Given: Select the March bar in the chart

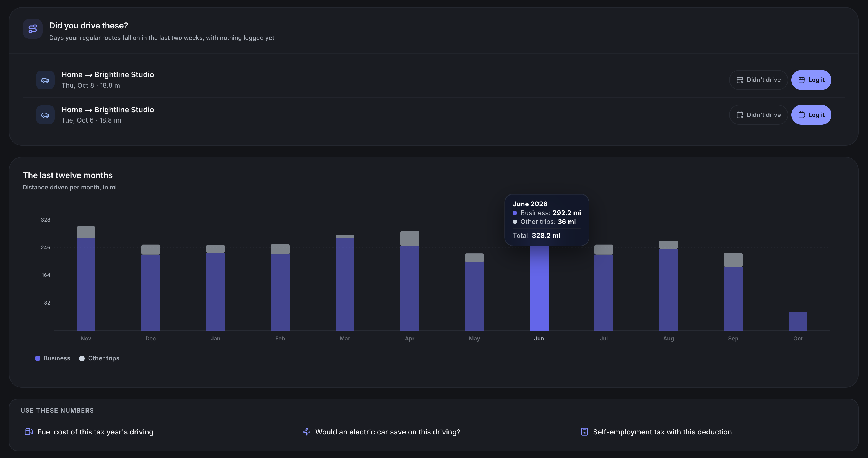Looking at the screenshot, I should (345, 283).
